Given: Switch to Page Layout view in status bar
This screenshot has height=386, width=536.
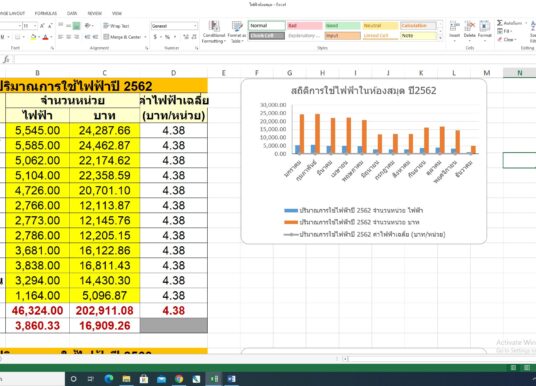Looking at the screenshot, I should [x=527, y=368].
